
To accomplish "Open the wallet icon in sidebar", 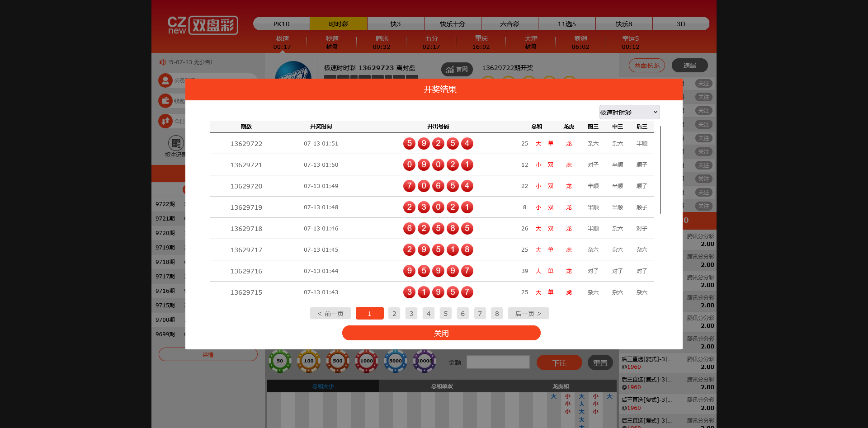I will (x=165, y=100).
